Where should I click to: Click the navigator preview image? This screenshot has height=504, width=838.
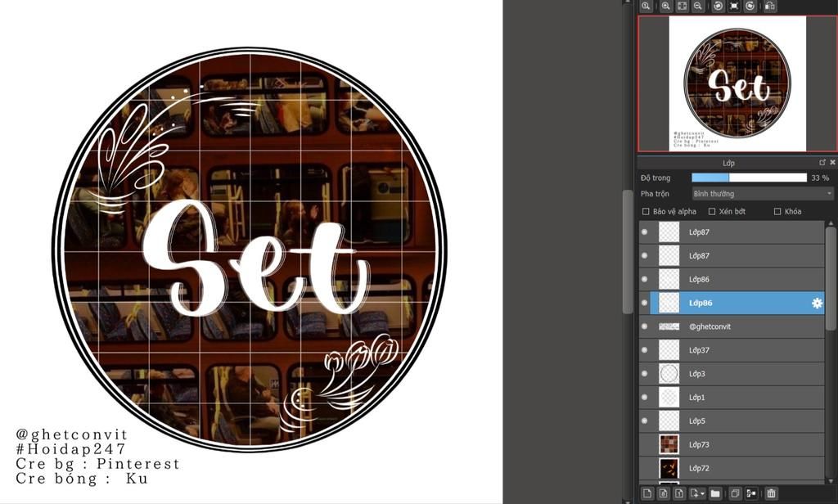click(x=737, y=83)
